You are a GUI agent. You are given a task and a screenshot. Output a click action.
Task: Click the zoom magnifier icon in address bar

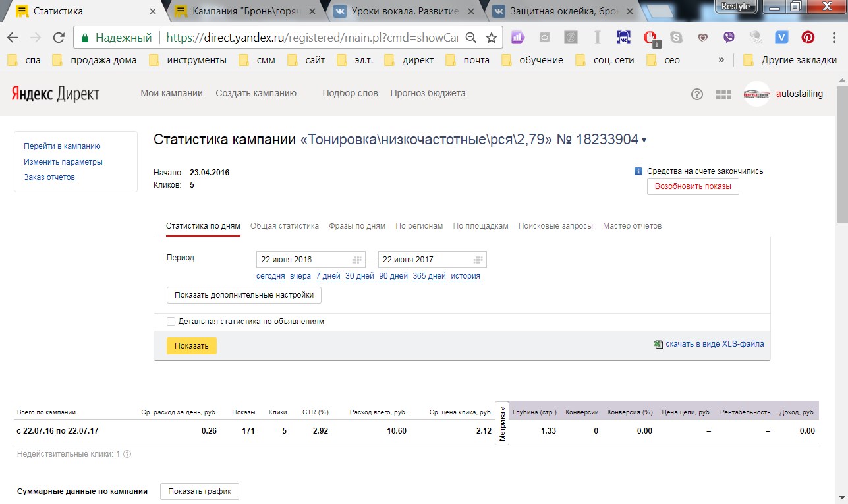471,38
